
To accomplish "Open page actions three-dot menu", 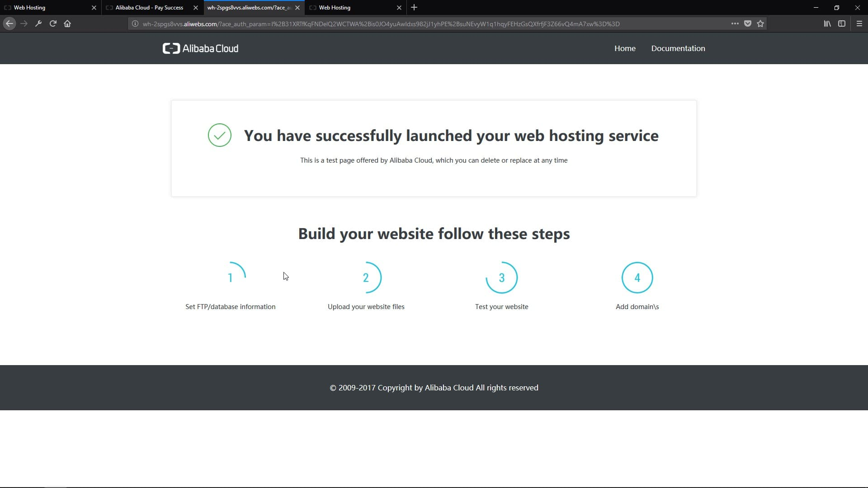I will [735, 23].
